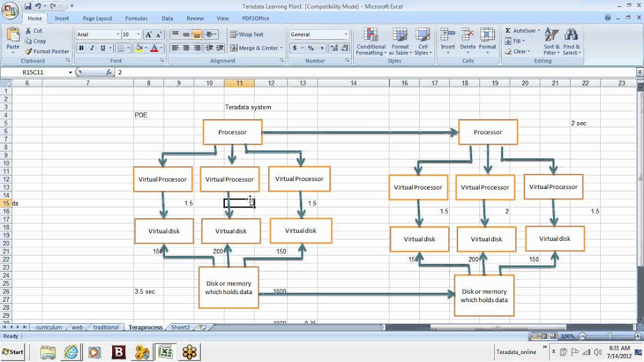This screenshot has height=362, width=644.
Task: Click the Insert Function fx button
Action: click(109, 72)
